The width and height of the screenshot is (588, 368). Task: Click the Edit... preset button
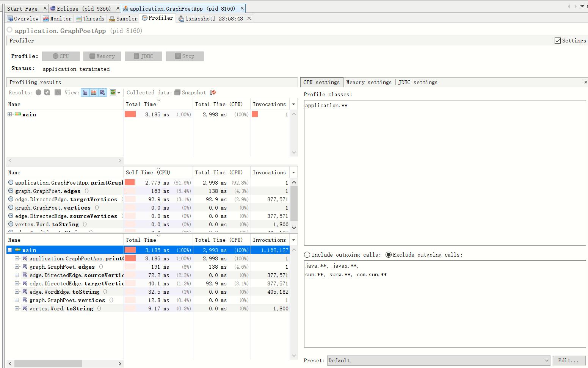[x=569, y=360]
